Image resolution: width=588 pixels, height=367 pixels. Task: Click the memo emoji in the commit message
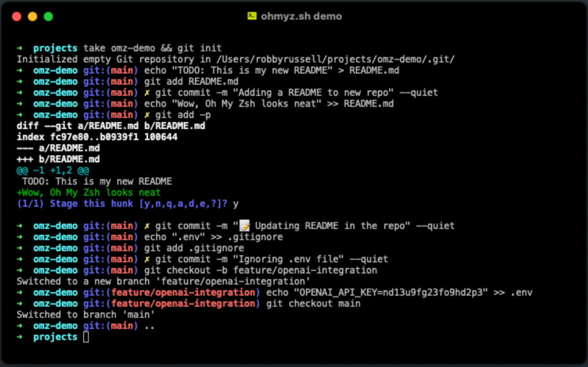tap(245, 226)
